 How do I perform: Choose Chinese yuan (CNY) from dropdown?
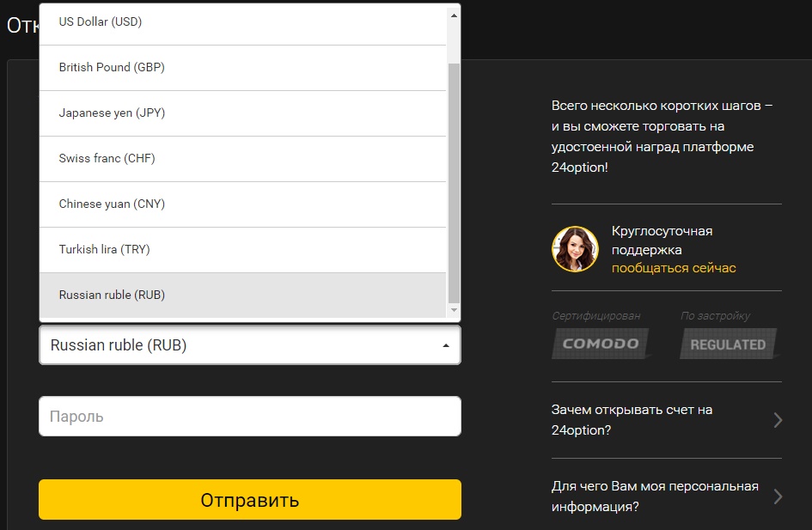[243, 204]
